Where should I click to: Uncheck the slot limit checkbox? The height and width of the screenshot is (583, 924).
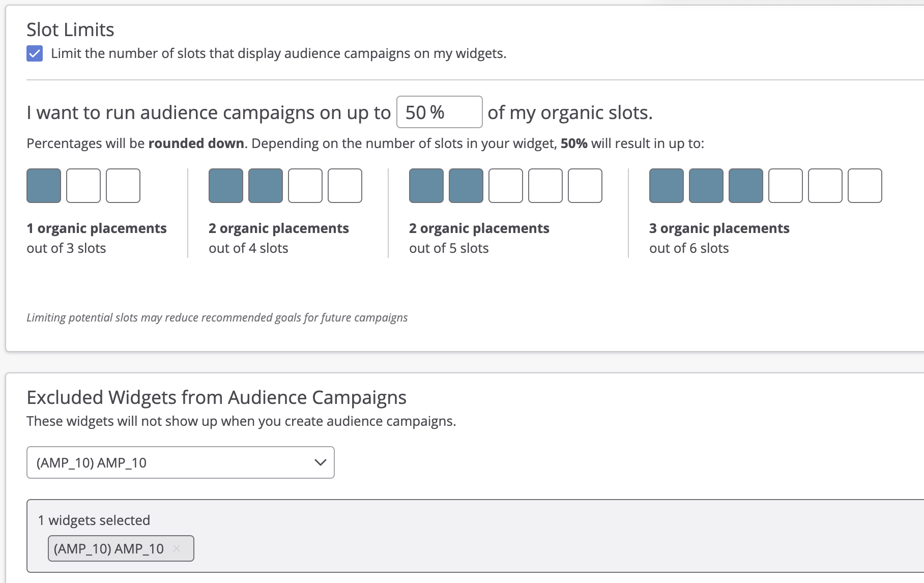click(35, 53)
